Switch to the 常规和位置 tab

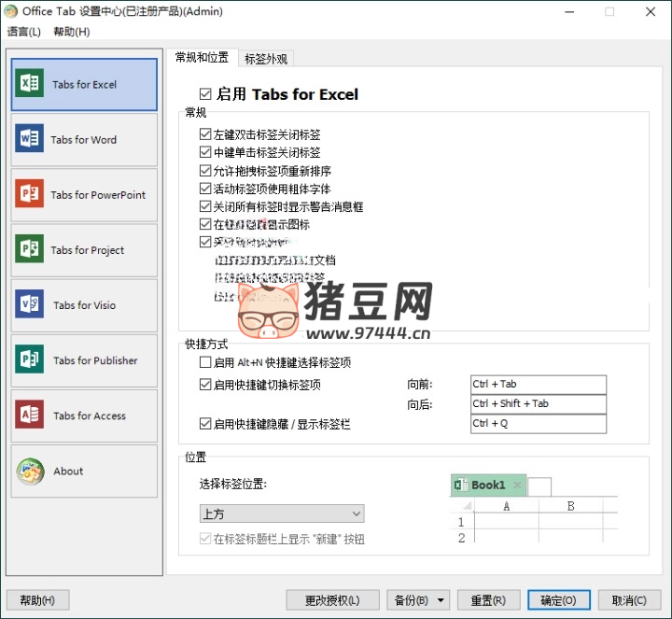click(202, 58)
